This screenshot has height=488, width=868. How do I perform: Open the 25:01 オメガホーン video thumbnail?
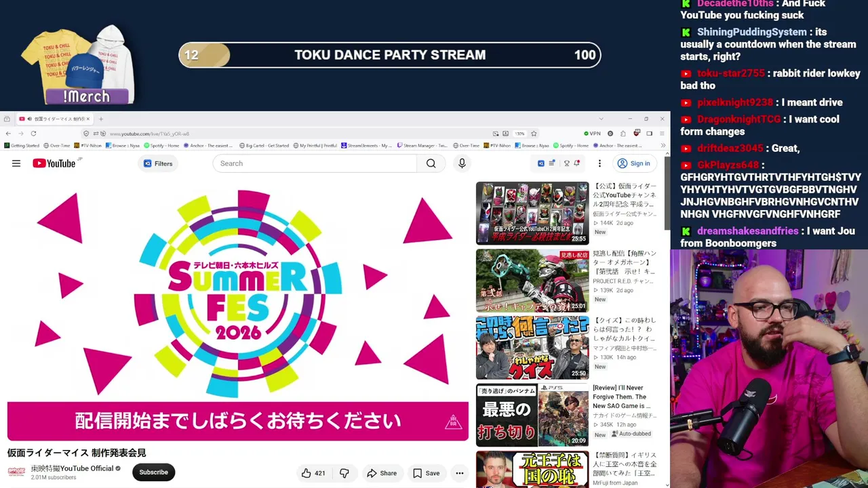coord(532,280)
